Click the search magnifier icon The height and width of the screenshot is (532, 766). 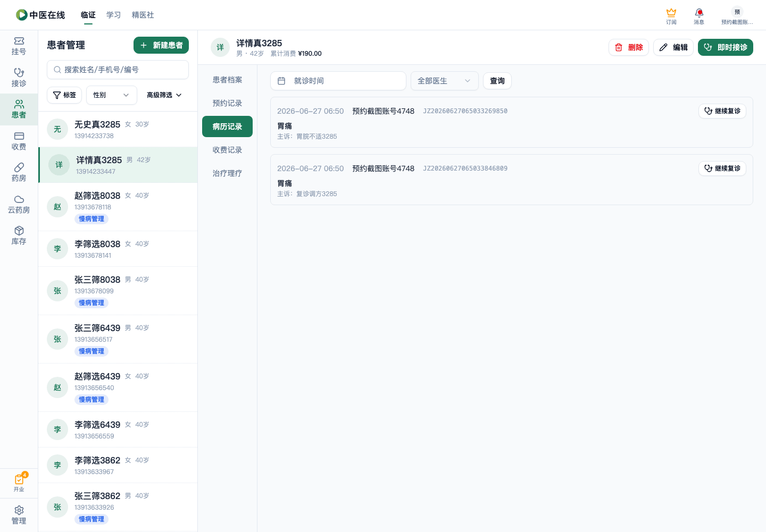[x=57, y=70]
